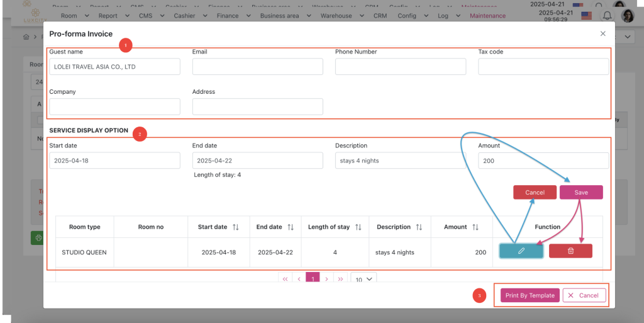The height and width of the screenshot is (323, 644).
Task: Sort table by Start date column arrows
Action: click(236, 227)
